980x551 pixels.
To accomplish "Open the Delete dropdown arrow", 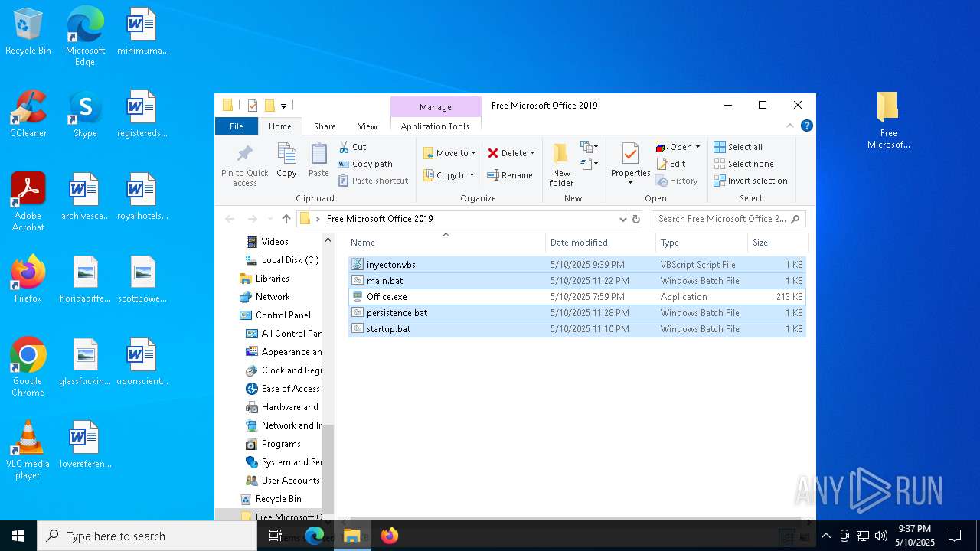I will point(532,153).
